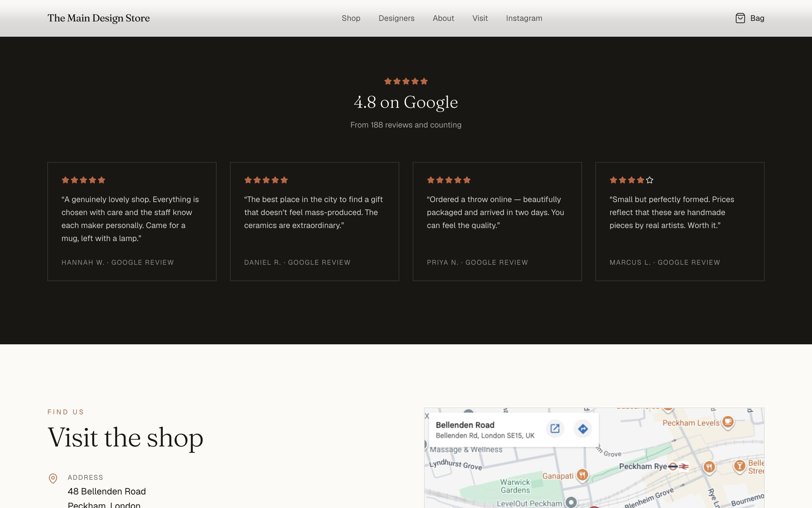Screen dimensions: 812x508
Task: Click "Bellenden Rd, London SE15, UK" map text
Action: pos(485,436)
